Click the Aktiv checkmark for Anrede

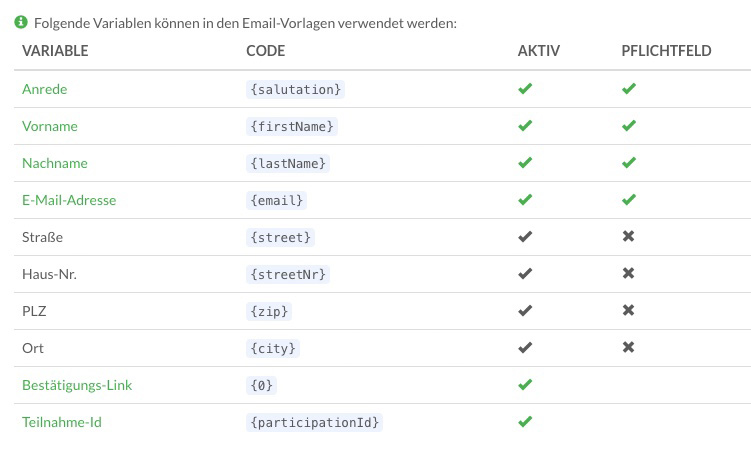(x=525, y=89)
